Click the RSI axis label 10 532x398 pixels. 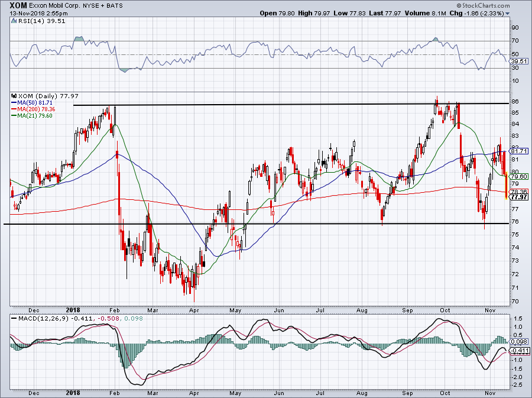515,81
